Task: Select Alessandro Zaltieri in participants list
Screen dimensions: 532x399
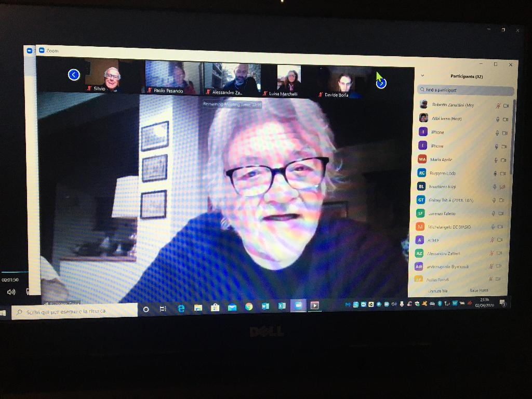Action: 458,253
